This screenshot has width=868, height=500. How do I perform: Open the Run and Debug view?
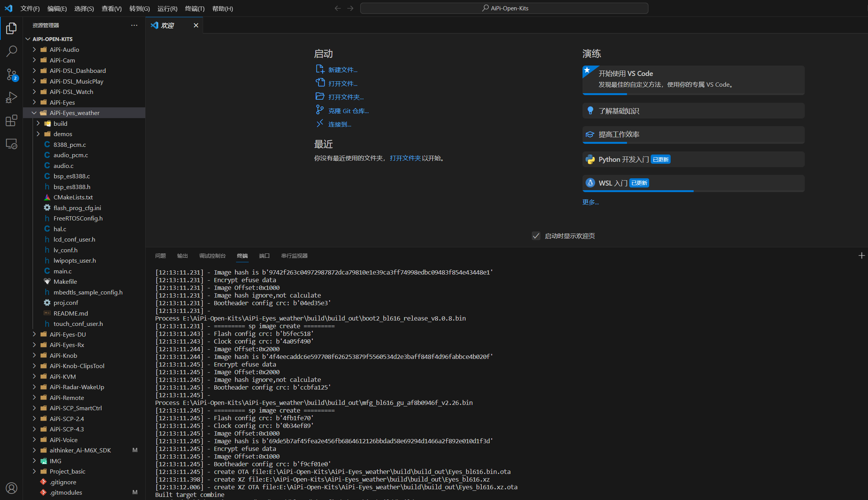pyautogui.click(x=11, y=97)
